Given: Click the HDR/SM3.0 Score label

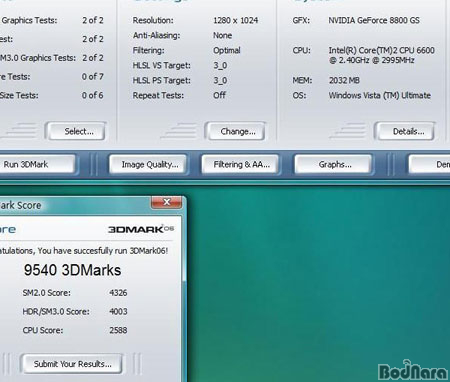Looking at the screenshot, I should click(x=56, y=312).
